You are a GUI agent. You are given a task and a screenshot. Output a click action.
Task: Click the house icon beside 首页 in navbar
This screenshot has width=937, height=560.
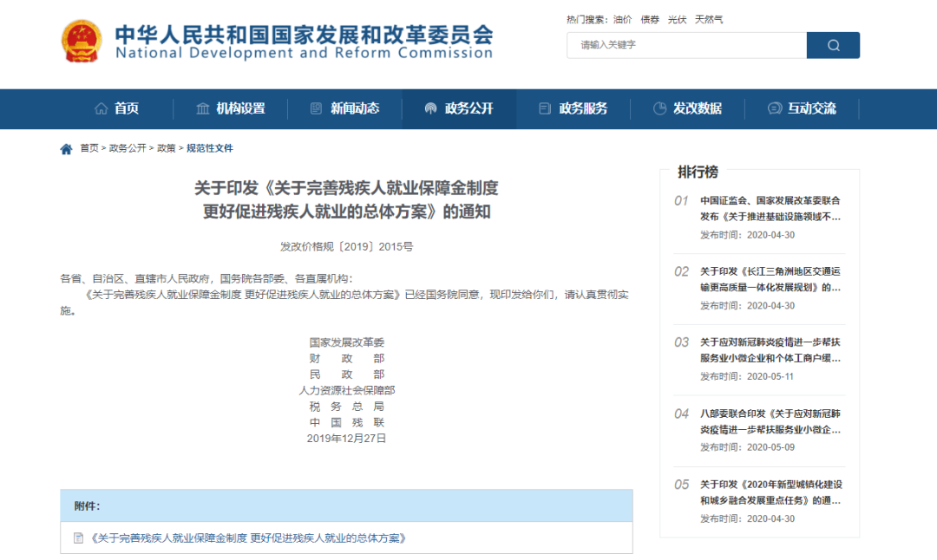tap(102, 108)
